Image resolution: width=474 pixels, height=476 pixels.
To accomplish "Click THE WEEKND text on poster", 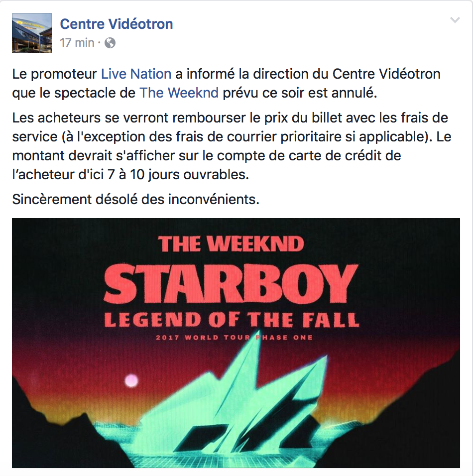I will click(231, 244).
